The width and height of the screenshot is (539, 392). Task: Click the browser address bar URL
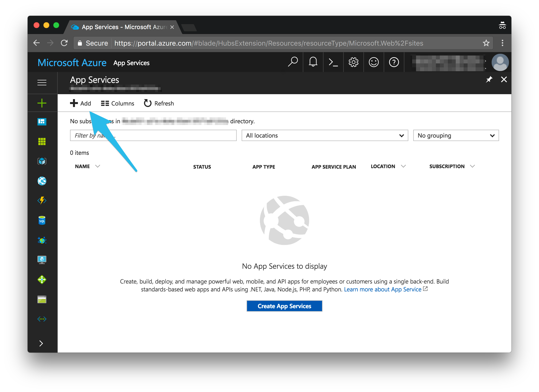pos(269,43)
